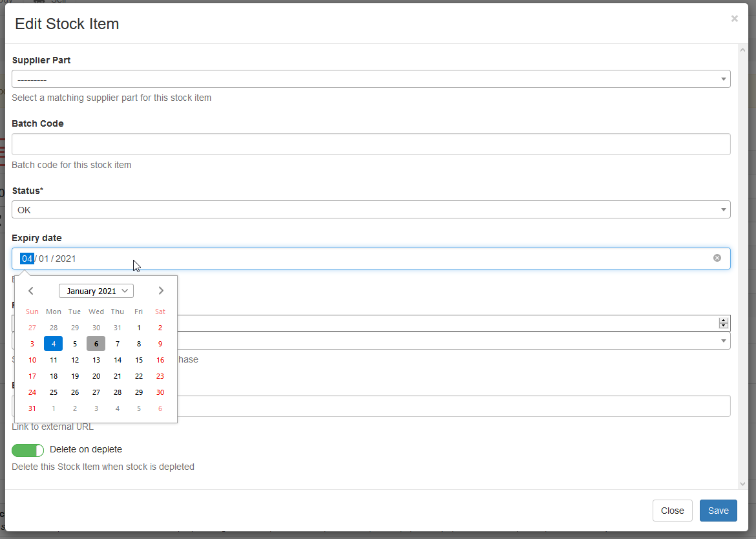Select January 20 in the calendar
This screenshot has width=756, height=539.
coord(96,376)
